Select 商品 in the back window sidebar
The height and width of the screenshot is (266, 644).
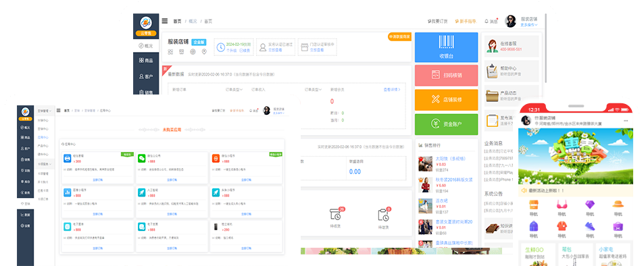146,60
